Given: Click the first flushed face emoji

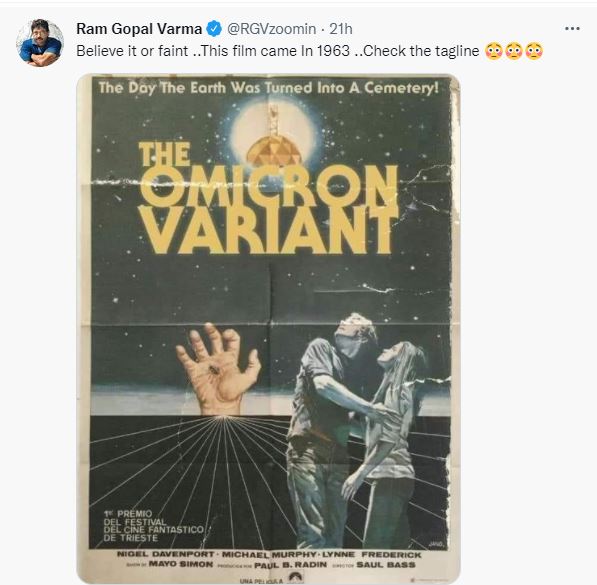Looking at the screenshot, I should (x=494, y=51).
